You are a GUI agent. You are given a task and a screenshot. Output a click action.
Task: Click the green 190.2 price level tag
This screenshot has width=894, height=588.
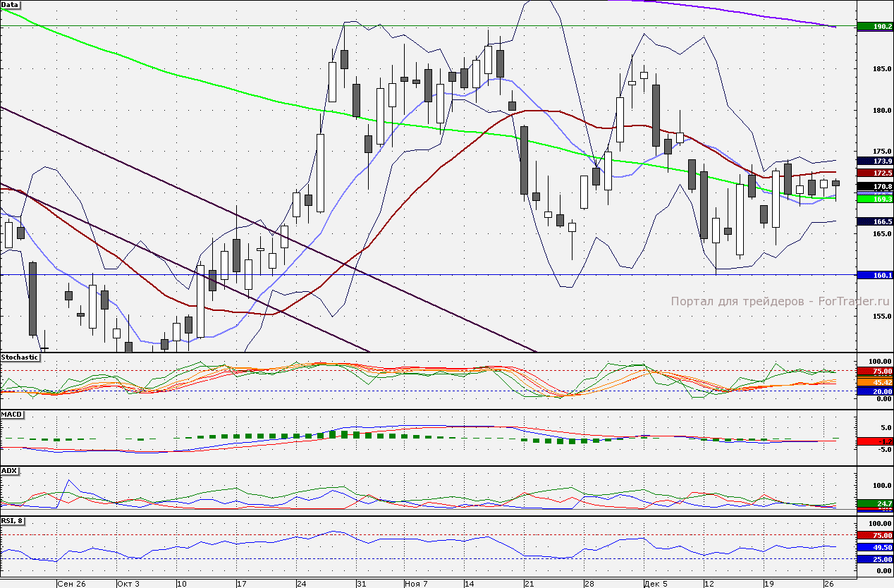(x=873, y=27)
